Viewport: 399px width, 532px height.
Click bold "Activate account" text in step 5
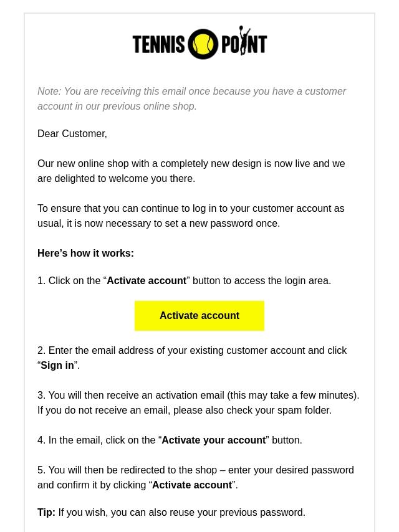tap(192, 485)
